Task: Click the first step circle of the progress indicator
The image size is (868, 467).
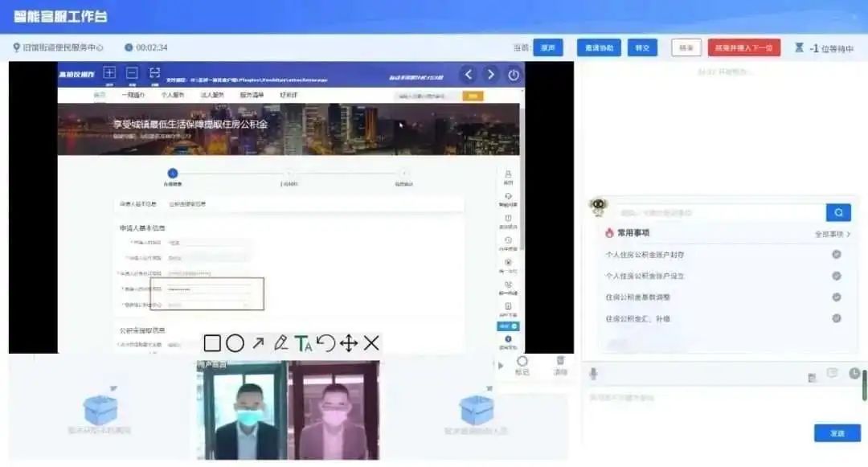Action: [173, 173]
